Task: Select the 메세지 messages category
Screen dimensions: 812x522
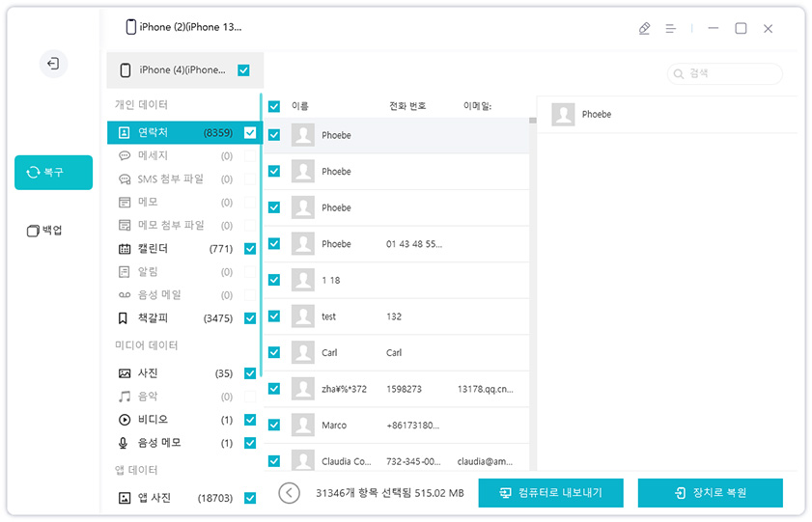Action: click(x=184, y=155)
